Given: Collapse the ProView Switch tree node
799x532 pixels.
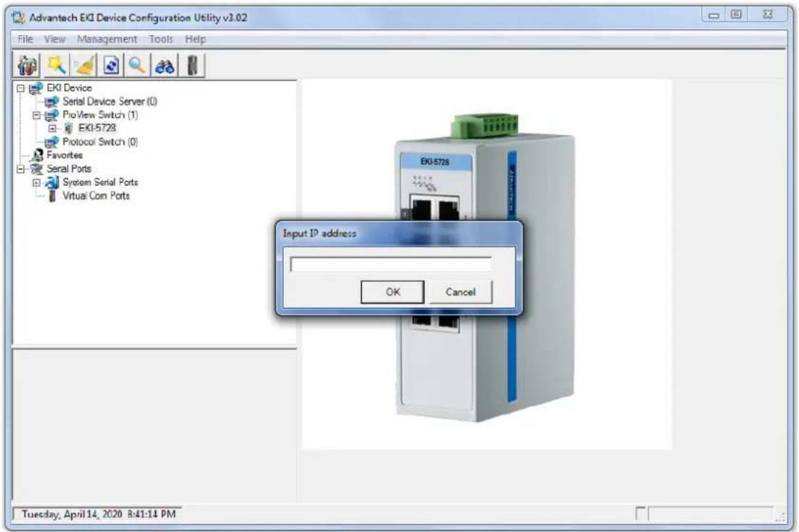Looking at the screenshot, I should [36, 115].
